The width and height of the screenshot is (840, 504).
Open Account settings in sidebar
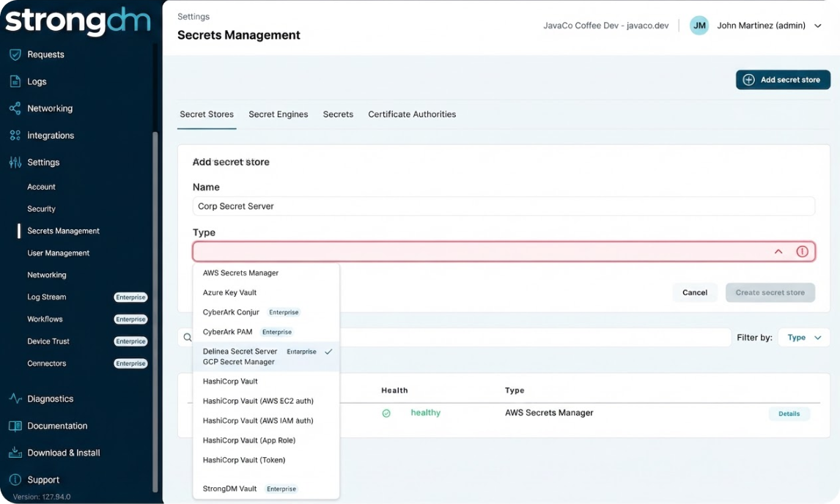click(x=41, y=187)
